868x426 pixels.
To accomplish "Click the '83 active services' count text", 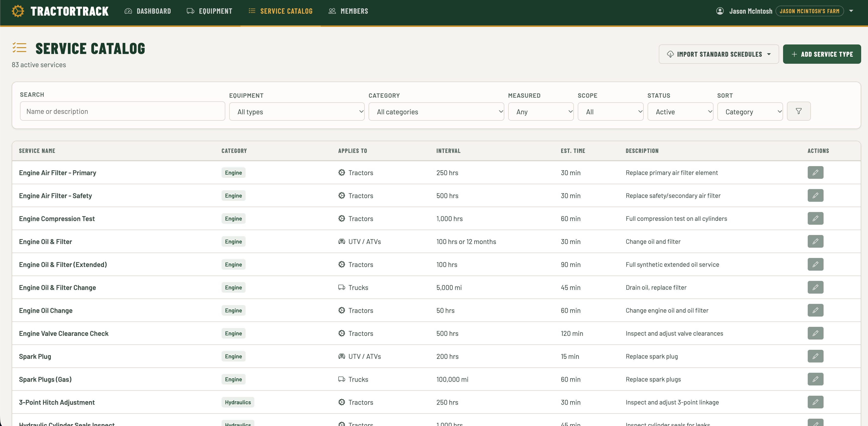I will click(39, 65).
